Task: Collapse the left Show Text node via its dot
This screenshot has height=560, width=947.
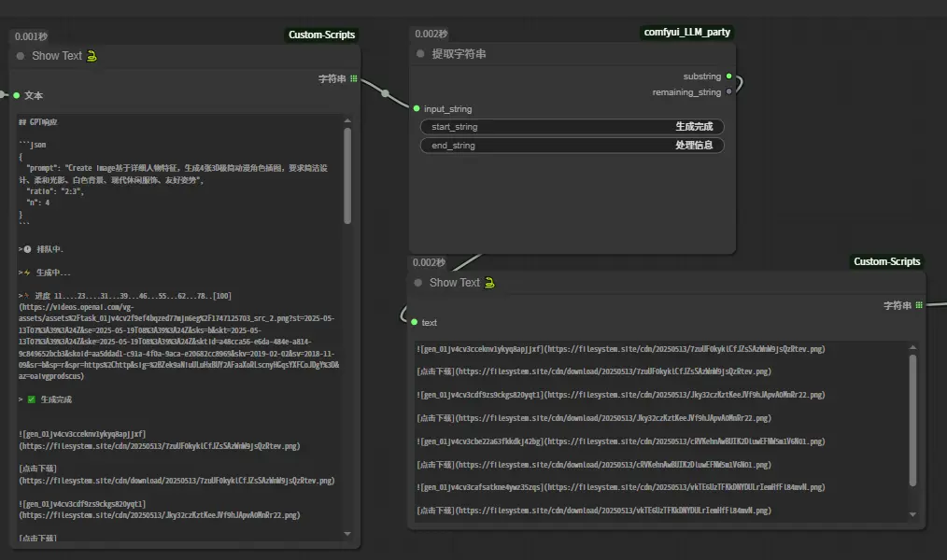Action: click(21, 56)
